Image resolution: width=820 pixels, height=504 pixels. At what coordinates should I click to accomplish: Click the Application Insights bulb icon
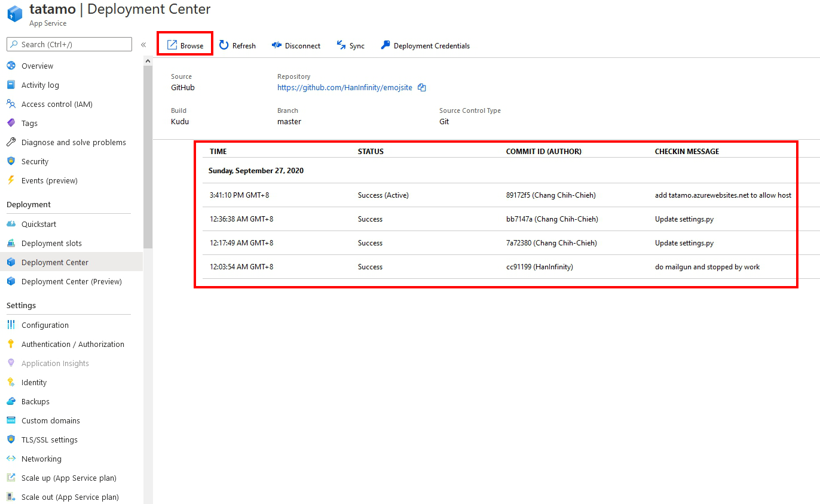pyautogui.click(x=11, y=363)
